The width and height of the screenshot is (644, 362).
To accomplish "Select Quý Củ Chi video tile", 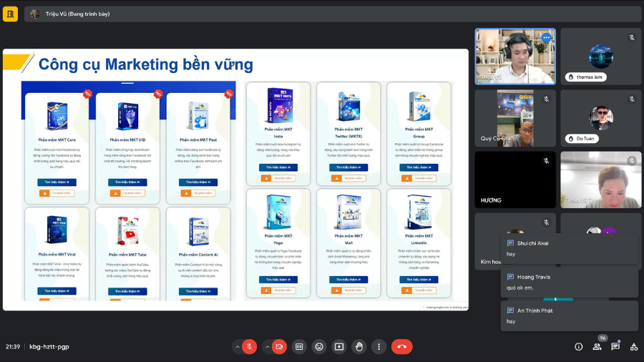I will (x=515, y=118).
